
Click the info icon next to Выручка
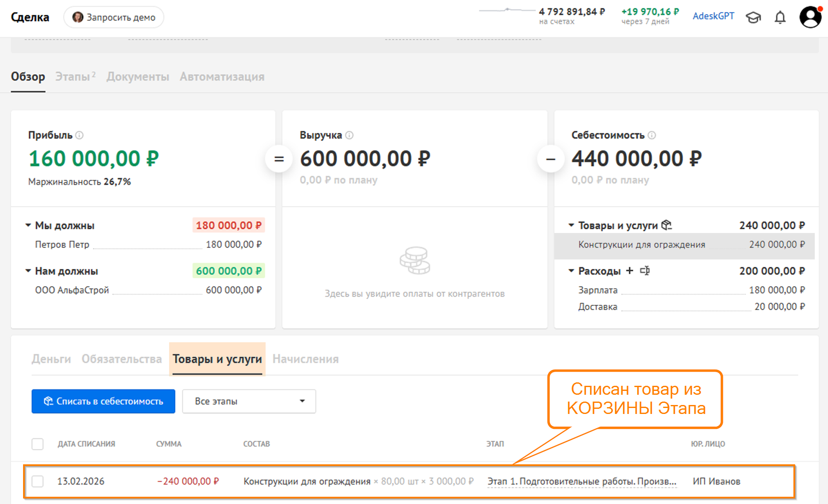point(349,135)
